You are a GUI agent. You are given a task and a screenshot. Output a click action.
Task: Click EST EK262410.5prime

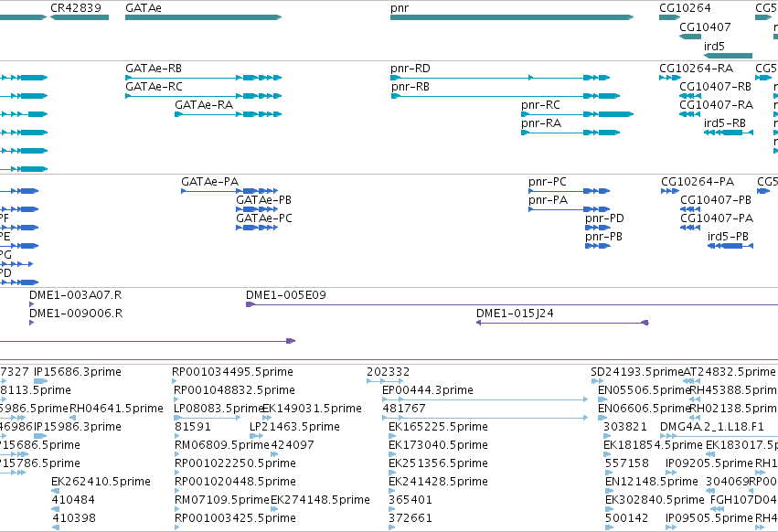point(101,482)
